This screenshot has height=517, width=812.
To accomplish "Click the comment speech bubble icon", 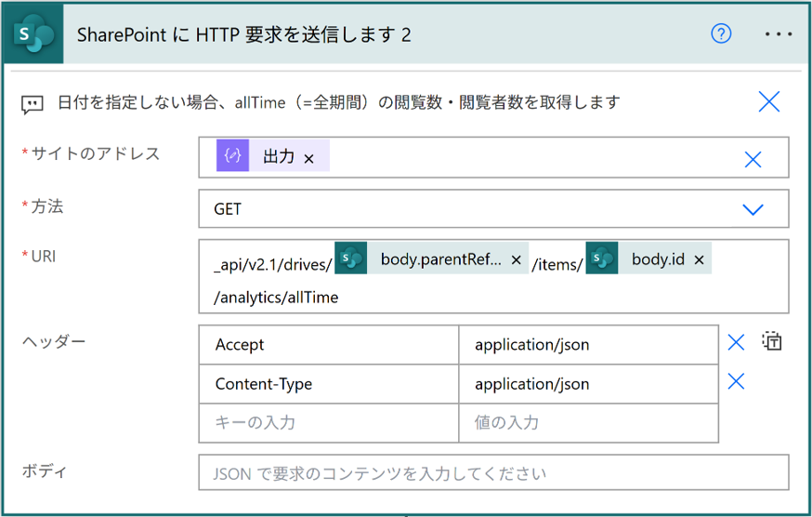I will [33, 103].
